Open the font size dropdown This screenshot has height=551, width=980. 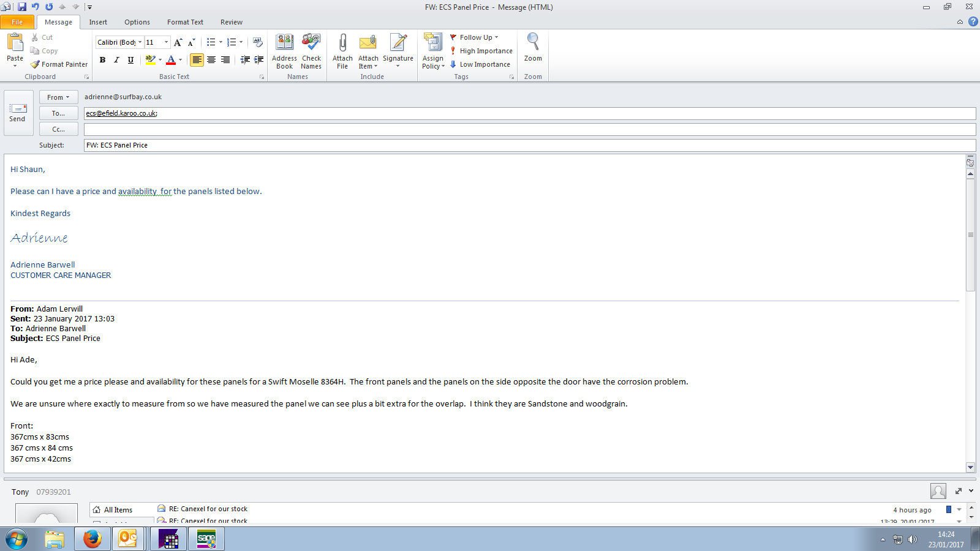point(166,42)
